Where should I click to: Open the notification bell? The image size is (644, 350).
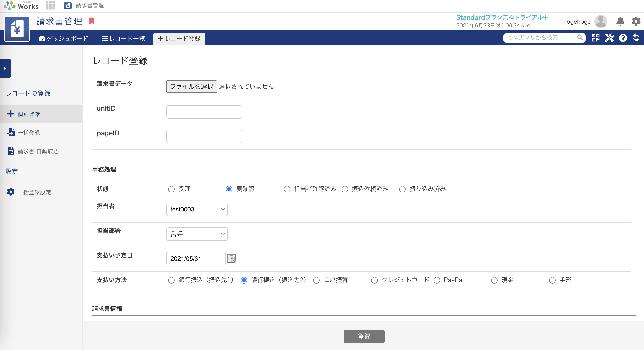(x=620, y=21)
